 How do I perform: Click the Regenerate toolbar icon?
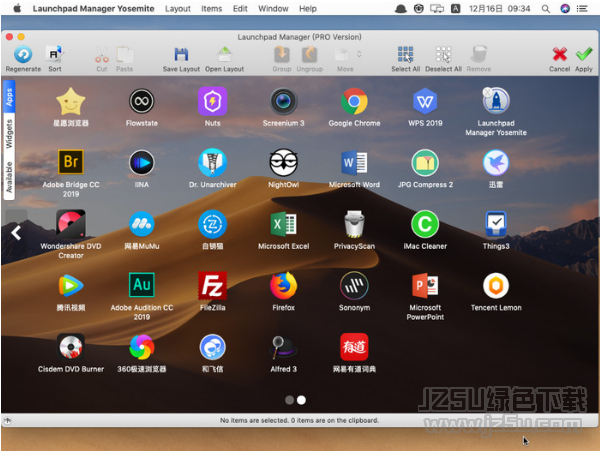tap(23, 55)
